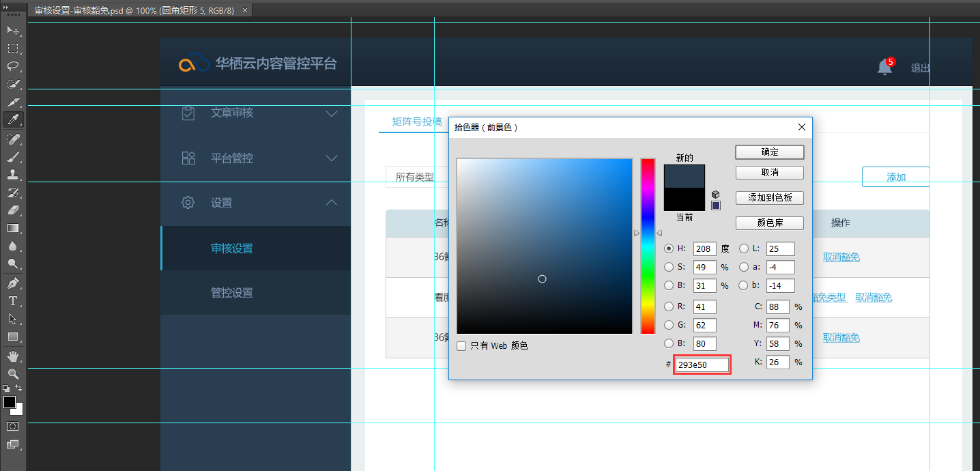Select the Clone Stamp tool

click(x=13, y=174)
